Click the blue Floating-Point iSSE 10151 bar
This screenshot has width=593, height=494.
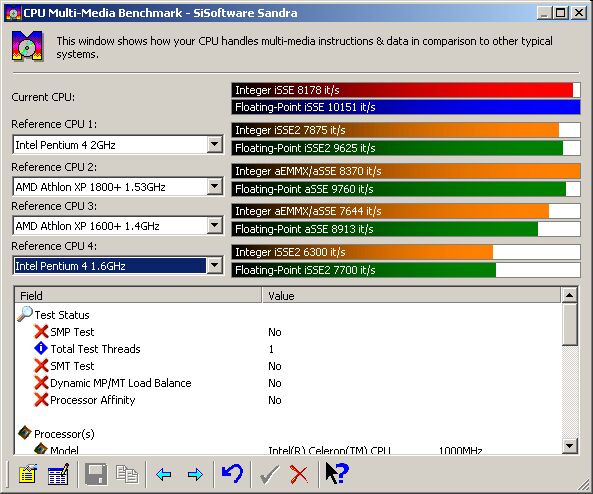coord(406,107)
